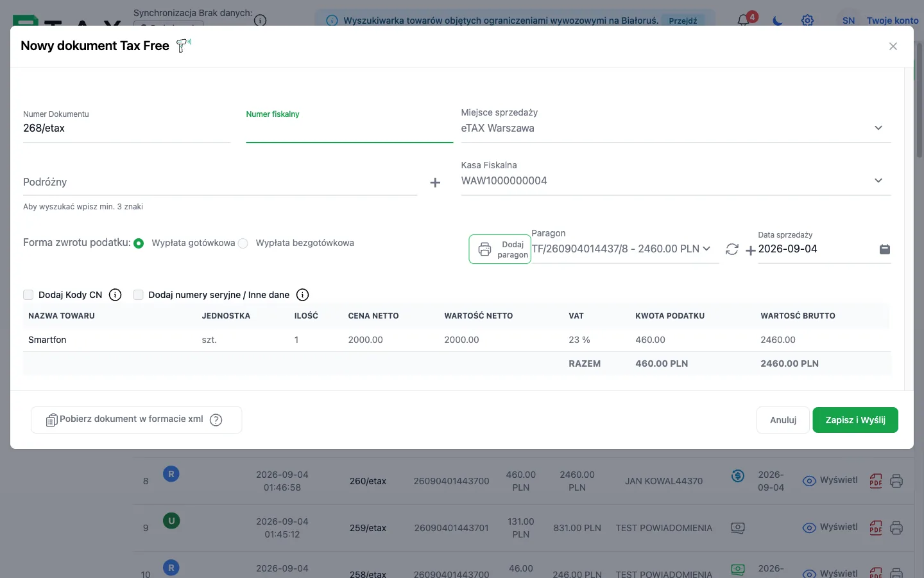Open Wyświetl link for 260/etax
Image resolution: width=924 pixels, height=578 pixels.
pos(830,480)
